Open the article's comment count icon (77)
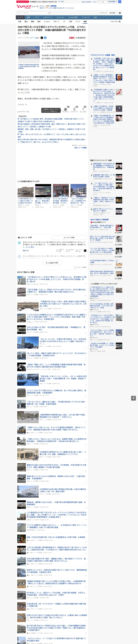The image size is (138, 644). [x=32, y=38]
